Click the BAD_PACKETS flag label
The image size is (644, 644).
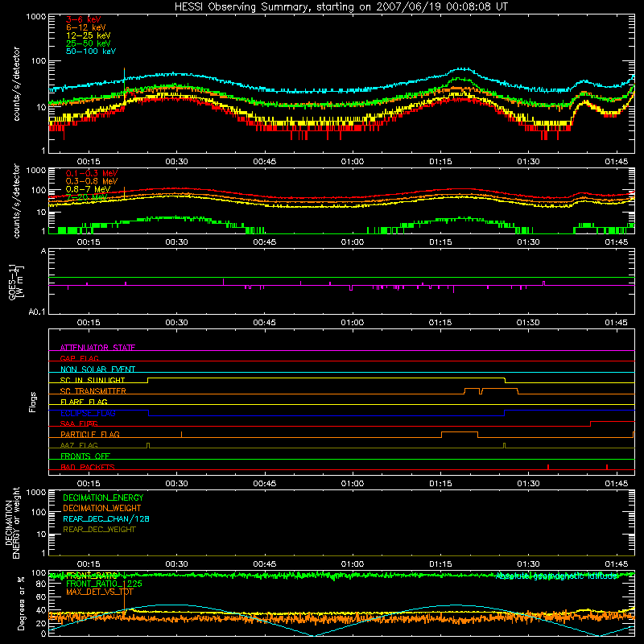click(88, 467)
